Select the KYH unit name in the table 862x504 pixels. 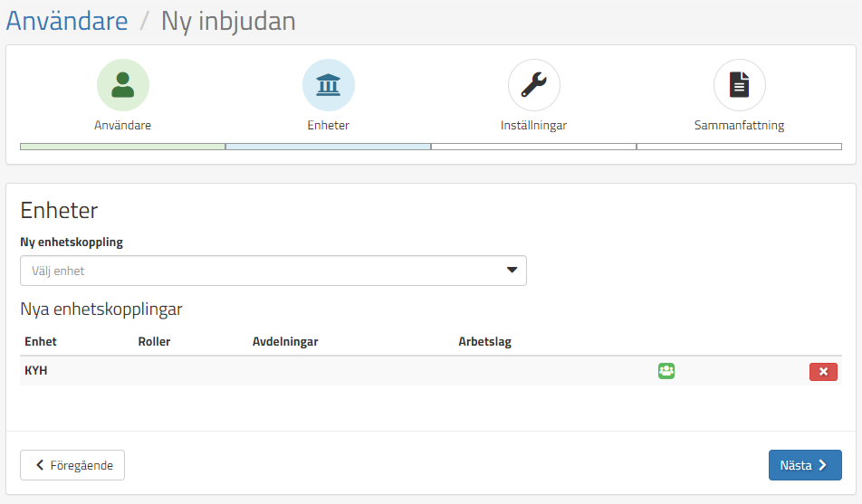pos(36,371)
